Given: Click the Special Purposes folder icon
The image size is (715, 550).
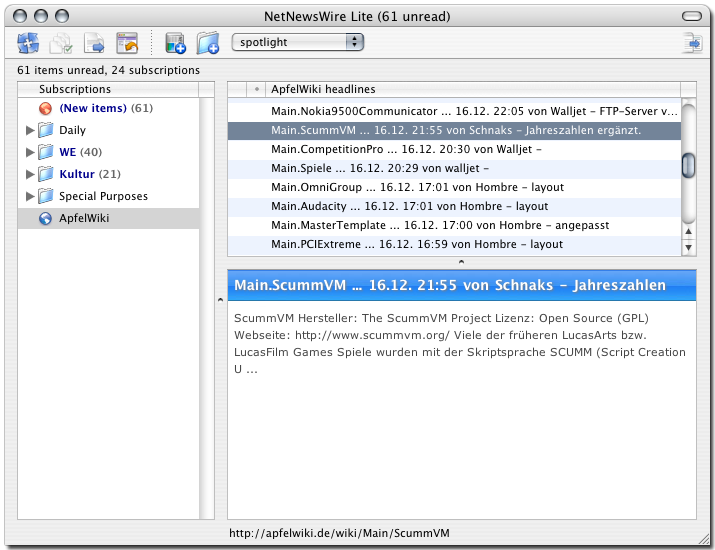Looking at the screenshot, I should tap(46, 196).
